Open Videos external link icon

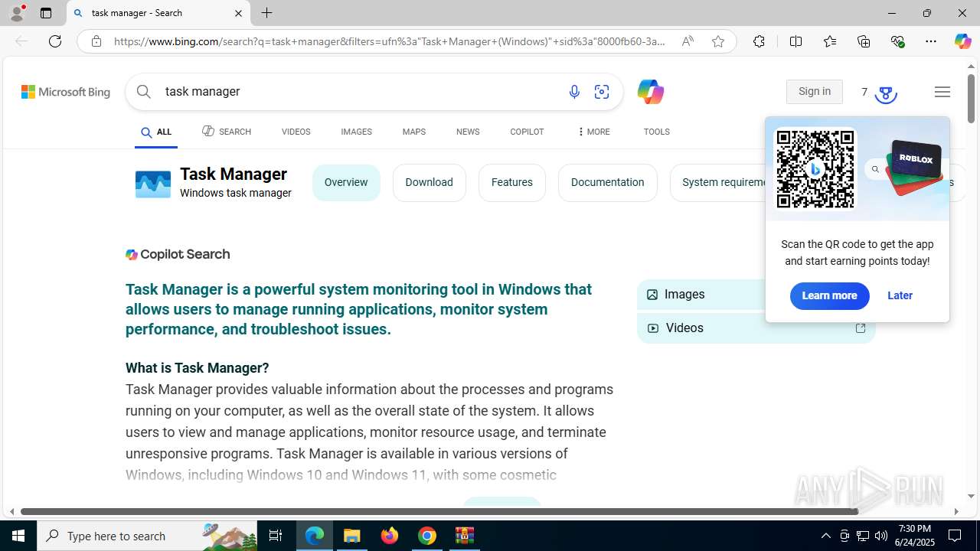[x=861, y=328]
